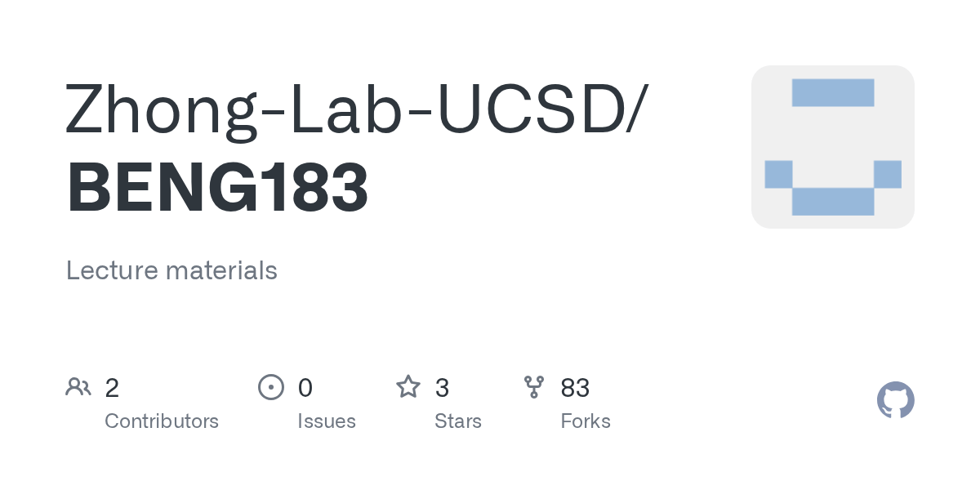Image resolution: width=980 pixels, height=490 pixels.
Task: Click the forks count number 83
Action: (x=575, y=388)
